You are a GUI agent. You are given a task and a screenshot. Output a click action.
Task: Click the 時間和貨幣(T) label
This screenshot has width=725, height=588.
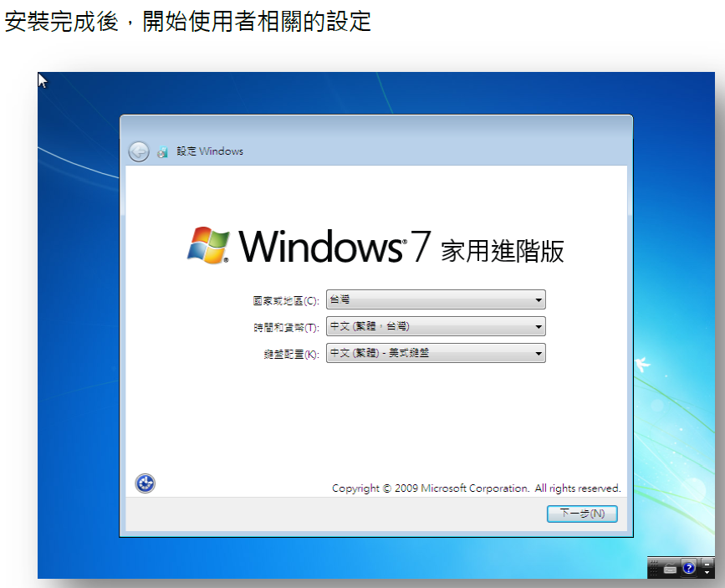tap(286, 328)
